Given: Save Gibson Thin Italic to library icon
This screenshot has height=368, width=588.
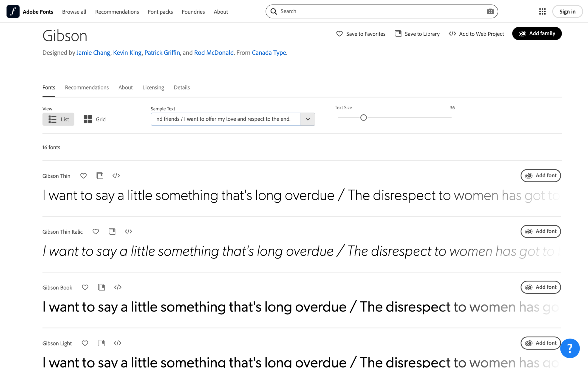Looking at the screenshot, I should pyautogui.click(x=112, y=231).
